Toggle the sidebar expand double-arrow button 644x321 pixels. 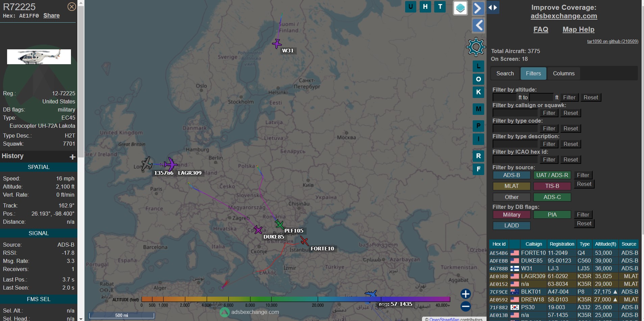coord(493,7)
